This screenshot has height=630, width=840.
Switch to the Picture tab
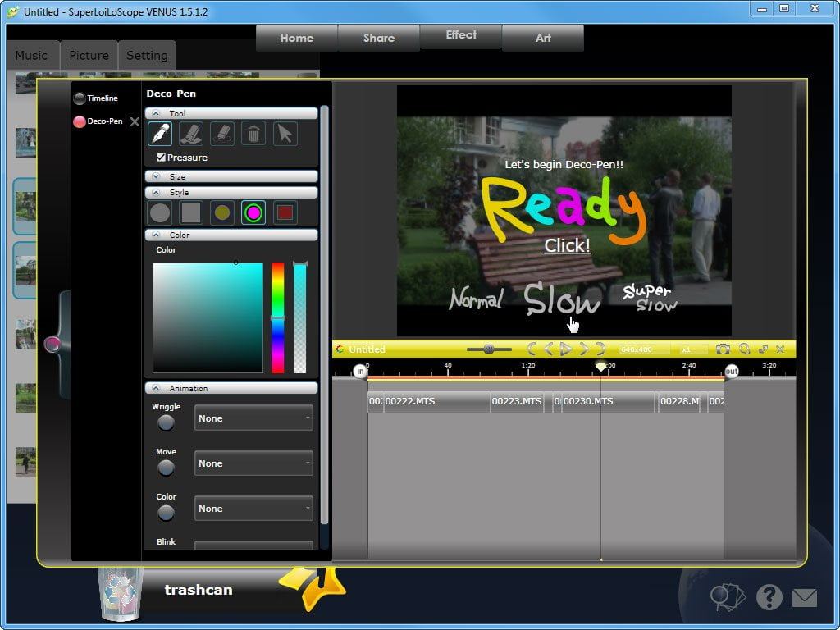(x=89, y=55)
